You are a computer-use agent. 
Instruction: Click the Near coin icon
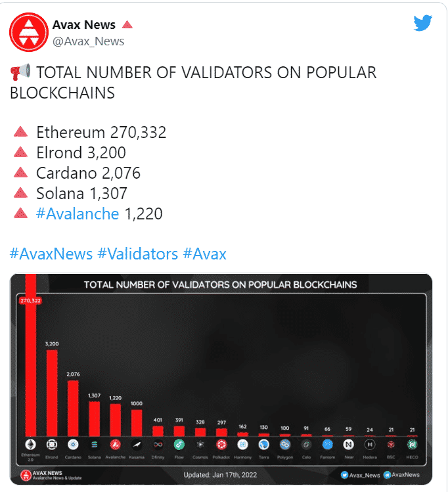[x=349, y=444]
